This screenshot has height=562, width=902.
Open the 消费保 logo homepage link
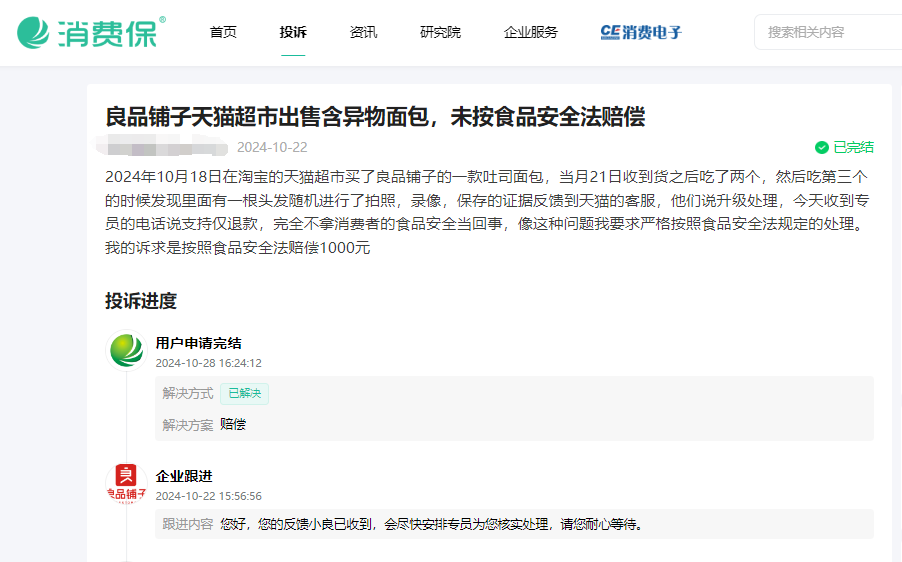[x=91, y=32]
